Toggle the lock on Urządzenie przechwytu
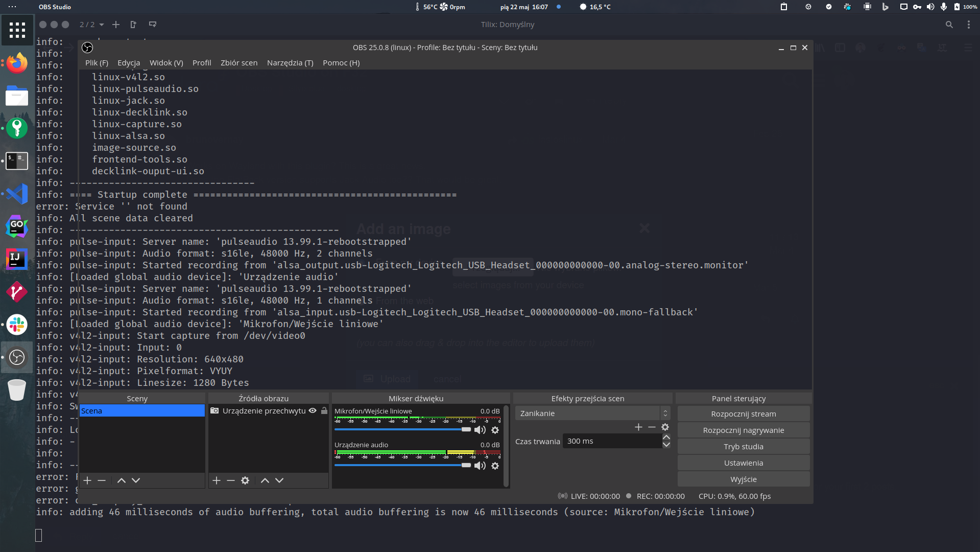Screen dimensions: 980x552 [324, 411]
